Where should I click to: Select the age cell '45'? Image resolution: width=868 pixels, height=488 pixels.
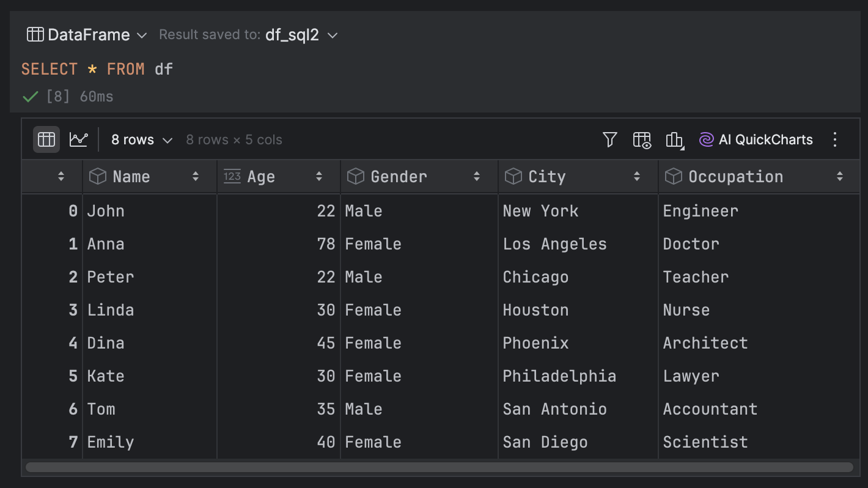[x=279, y=343]
